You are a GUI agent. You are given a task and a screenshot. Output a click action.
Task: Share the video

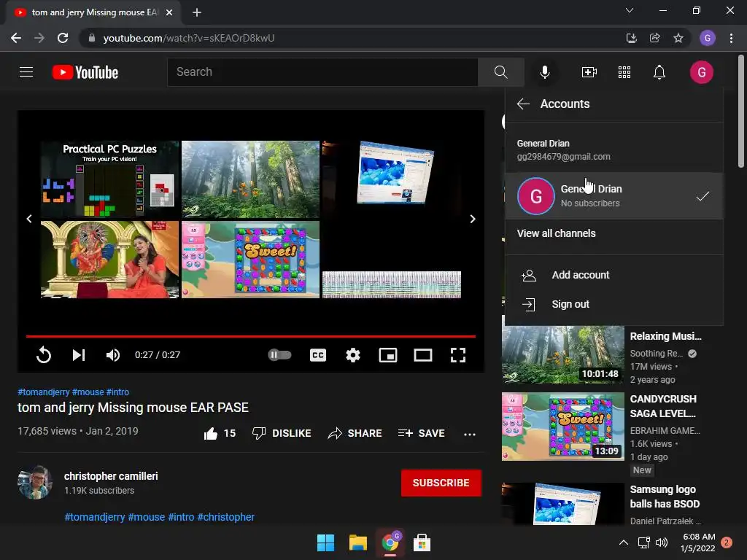pyautogui.click(x=355, y=433)
